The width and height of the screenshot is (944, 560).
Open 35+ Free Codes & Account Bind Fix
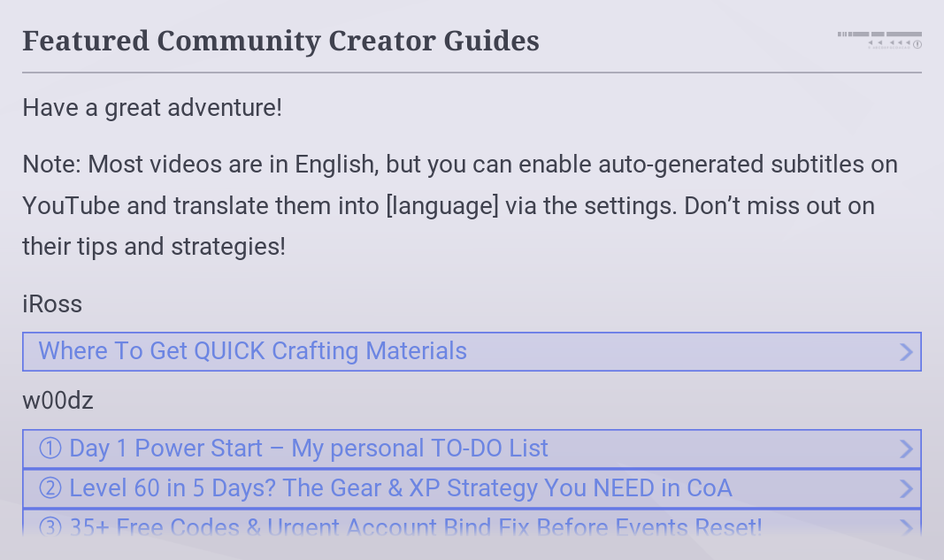tap(472, 523)
